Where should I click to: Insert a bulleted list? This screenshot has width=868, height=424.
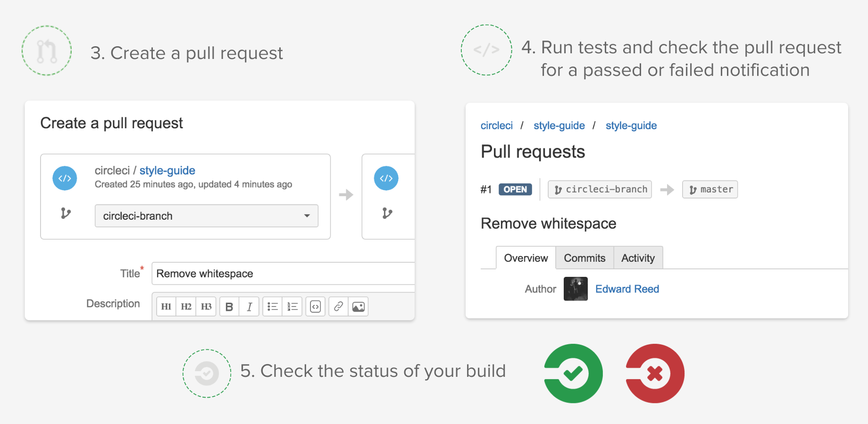[x=272, y=307]
